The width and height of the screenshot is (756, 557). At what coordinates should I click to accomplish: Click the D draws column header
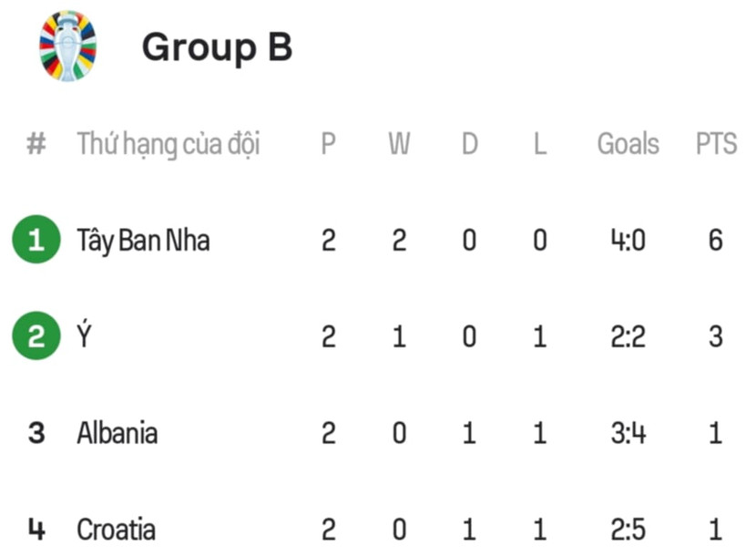click(x=469, y=144)
